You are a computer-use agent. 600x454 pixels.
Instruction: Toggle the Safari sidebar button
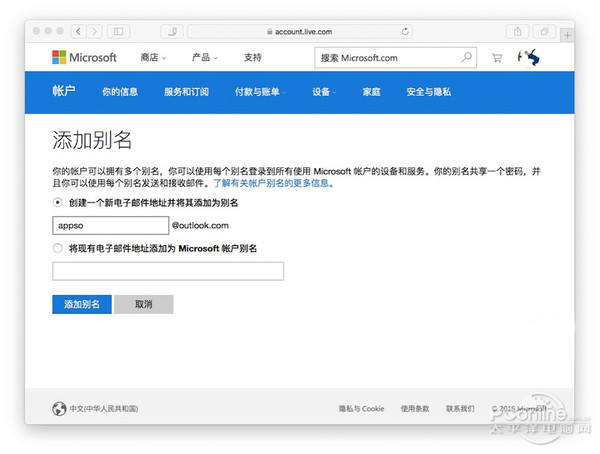click(119, 31)
